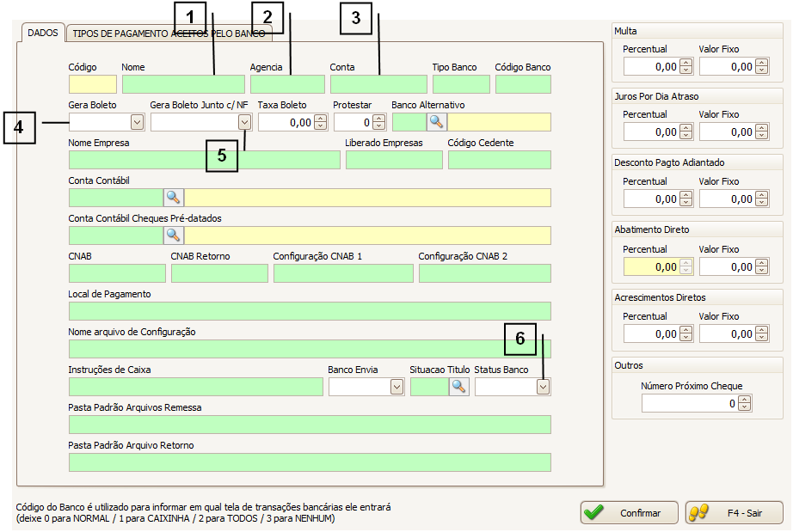The width and height of the screenshot is (793, 532).
Task: Click the F4 - Sair button
Action: (x=734, y=512)
